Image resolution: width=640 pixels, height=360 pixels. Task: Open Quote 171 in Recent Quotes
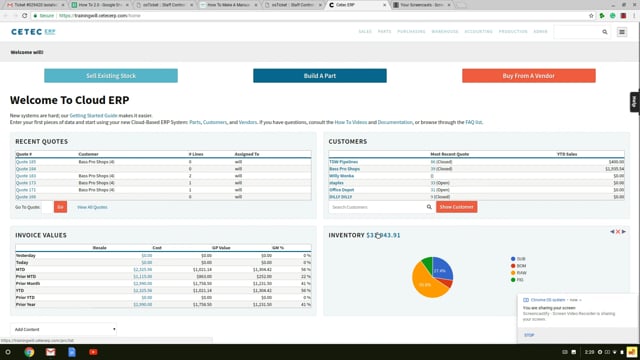click(x=26, y=190)
